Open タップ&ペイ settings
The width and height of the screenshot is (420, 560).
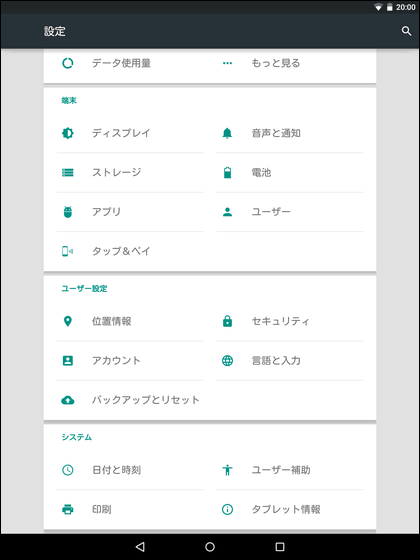point(130,251)
